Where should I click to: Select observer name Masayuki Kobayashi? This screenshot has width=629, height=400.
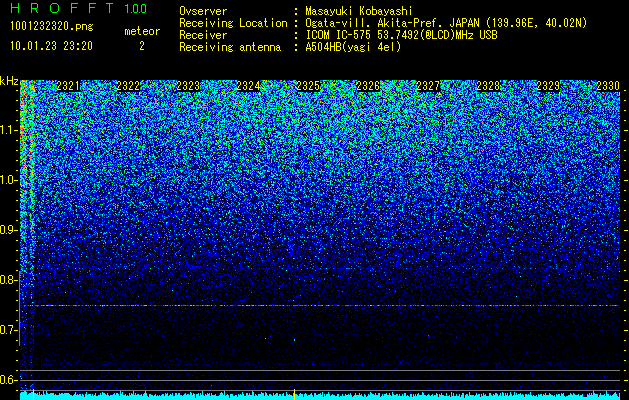pyautogui.click(x=359, y=11)
